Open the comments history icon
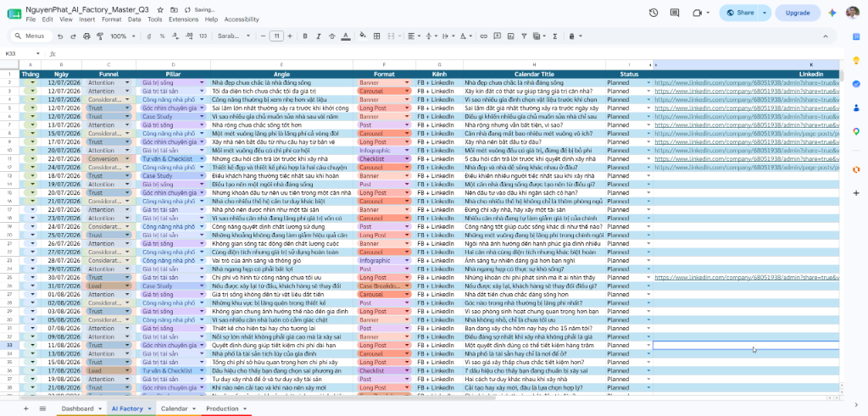 click(x=674, y=13)
